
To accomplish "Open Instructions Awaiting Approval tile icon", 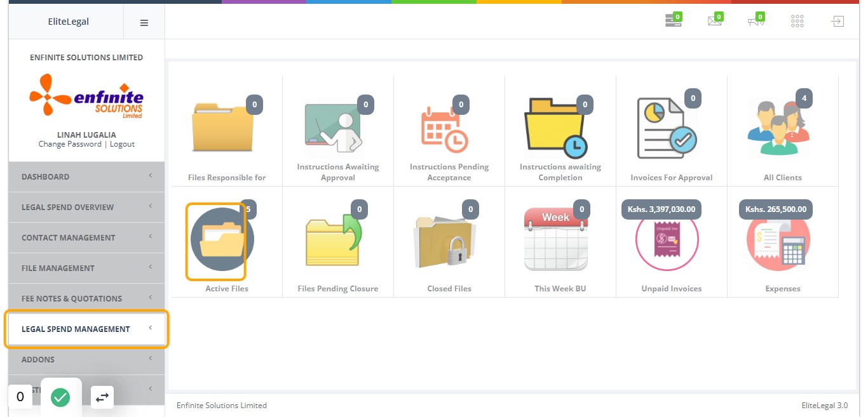I will [x=333, y=127].
